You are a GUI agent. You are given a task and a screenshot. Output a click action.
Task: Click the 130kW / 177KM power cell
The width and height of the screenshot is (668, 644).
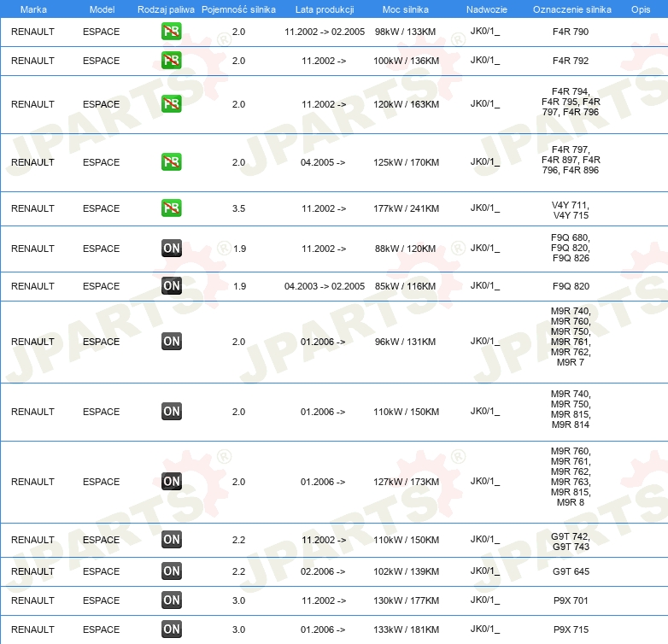coord(406,600)
